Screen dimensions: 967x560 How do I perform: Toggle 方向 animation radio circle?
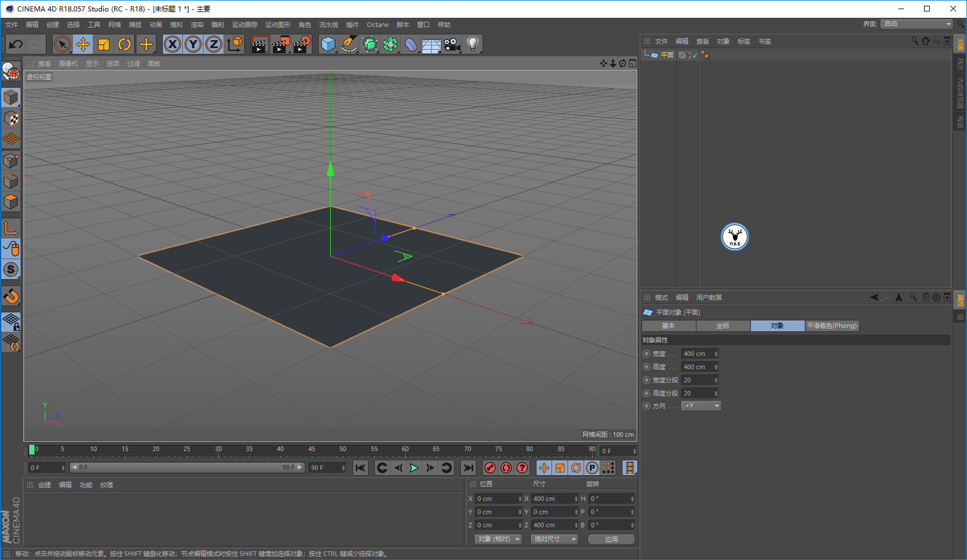[x=647, y=406]
